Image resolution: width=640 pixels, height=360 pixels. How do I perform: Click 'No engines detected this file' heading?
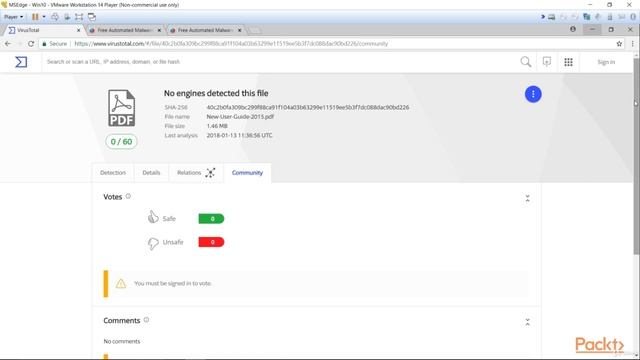coord(216,93)
